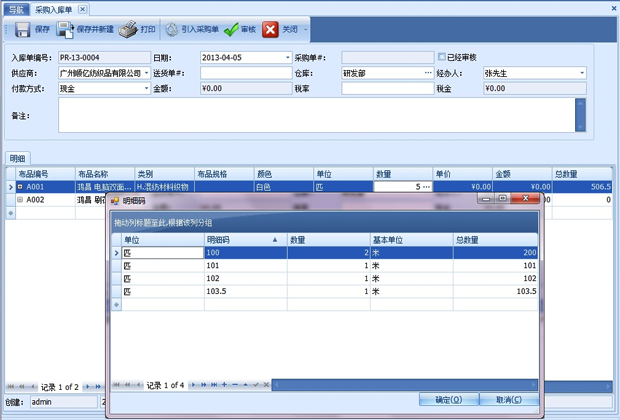620x420 pixels.
Task: Click 保存并新建 (Save and New) icon
Action: point(65,30)
